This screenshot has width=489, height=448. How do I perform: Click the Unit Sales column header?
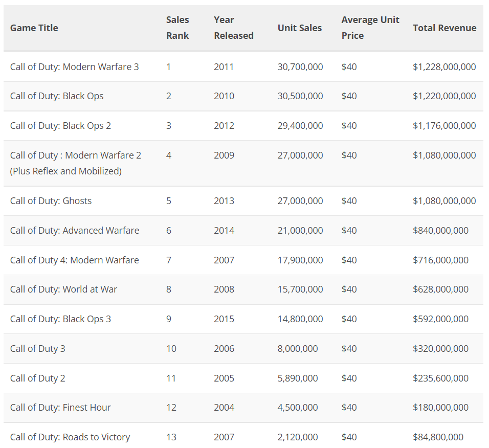tap(300, 28)
